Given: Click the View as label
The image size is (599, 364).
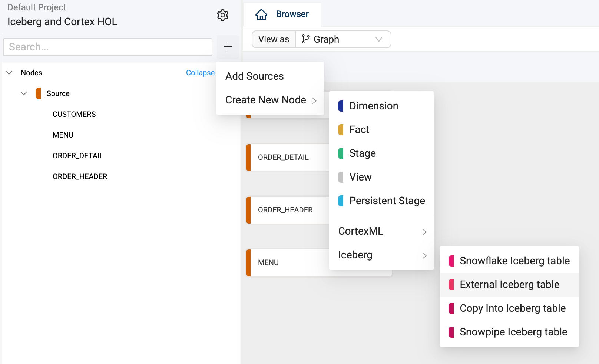Looking at the screenshot, I should [274, 39].
